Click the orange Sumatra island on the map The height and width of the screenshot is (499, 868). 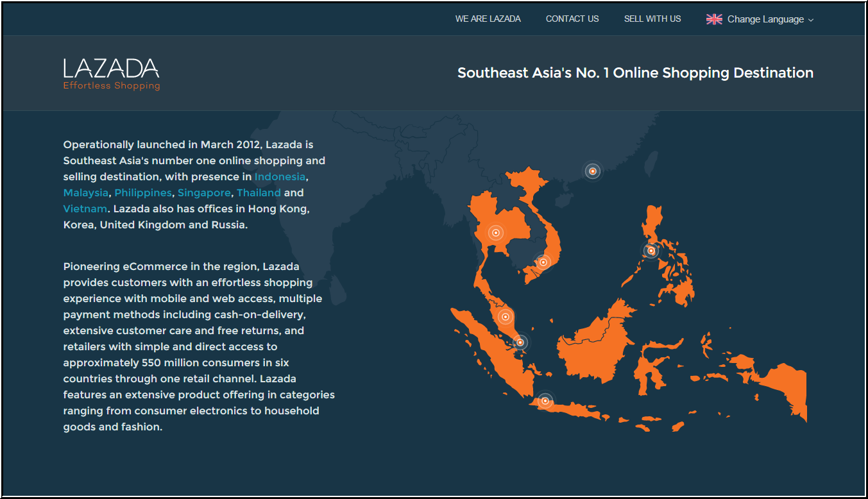pos(494,353)
